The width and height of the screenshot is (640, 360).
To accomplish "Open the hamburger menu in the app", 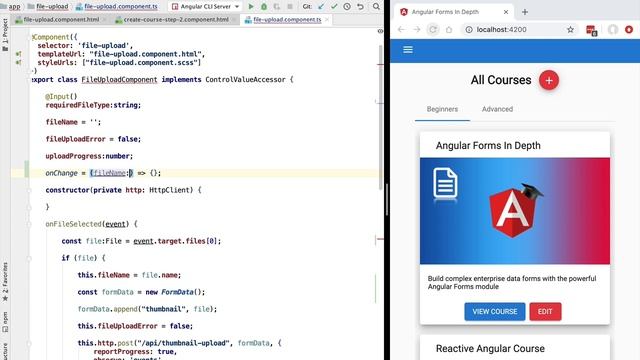I will click(x=408, y=50).
